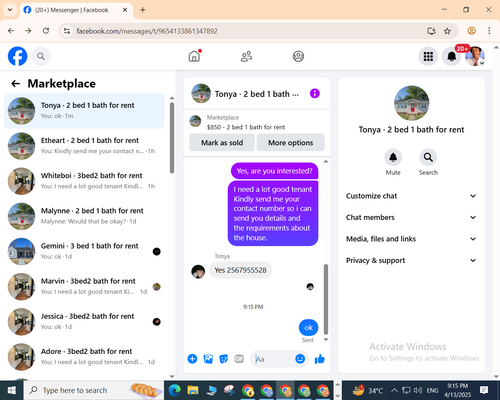This screenshot has height=400, width=500.
Task: Open the Marketplace $850 listing link
Action: (x=246, y=127)
